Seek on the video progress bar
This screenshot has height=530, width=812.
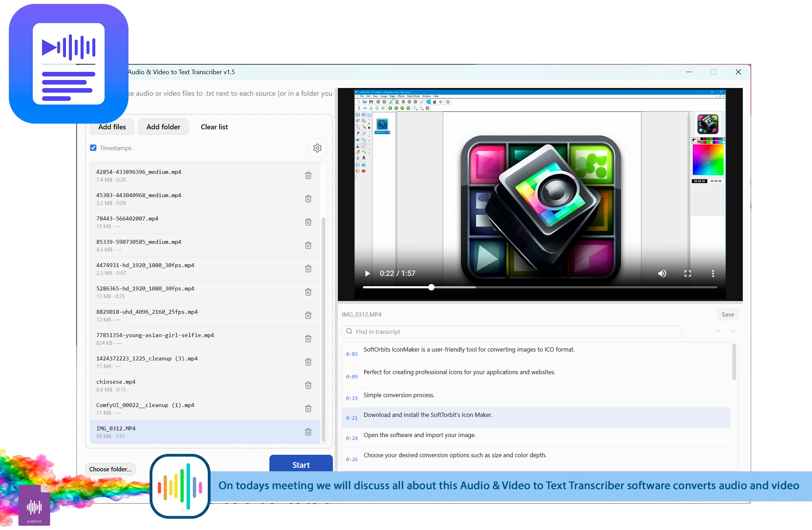pyautogui.click(x=540, y=287)
